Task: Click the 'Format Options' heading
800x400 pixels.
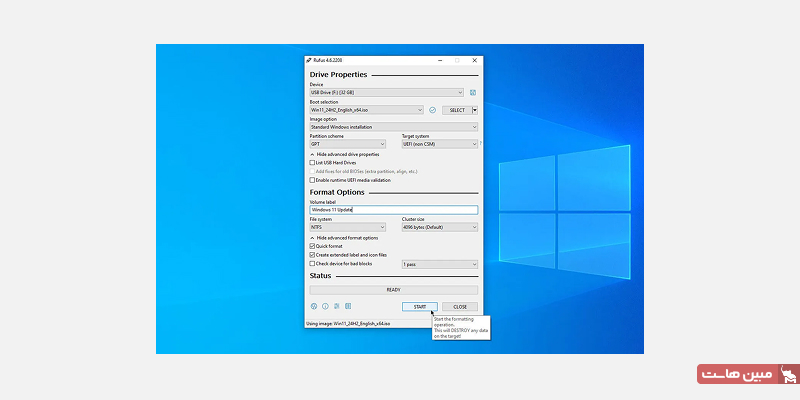Action: click(337, 192)
